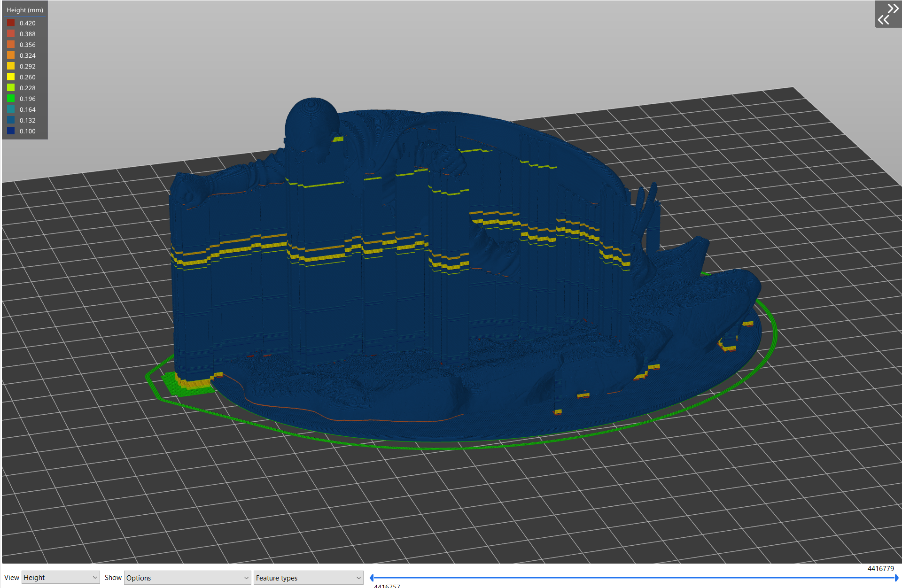Click the 4416779 slider end value
This screenshot has height=588, width=902.
(880, 568)
